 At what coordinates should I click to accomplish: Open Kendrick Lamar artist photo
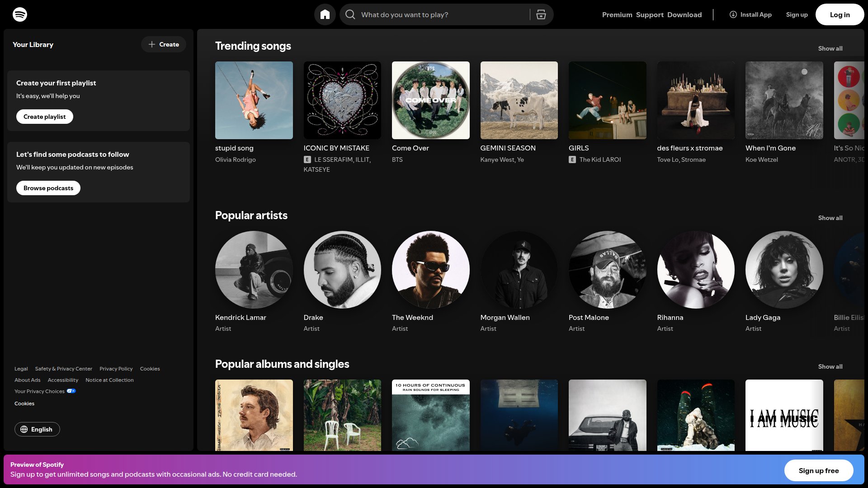click(254, 270)
